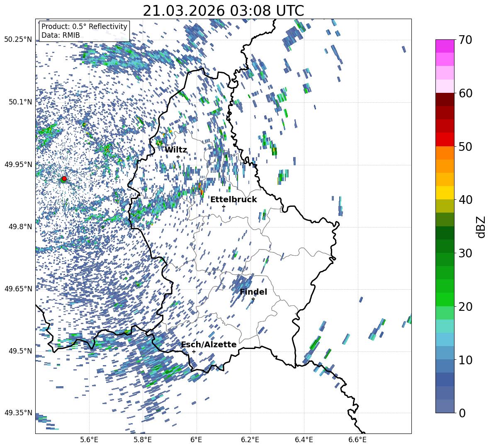Click the colorbar tick label 60
This screenshot has height=448, width=491.
tap(467, 93)
